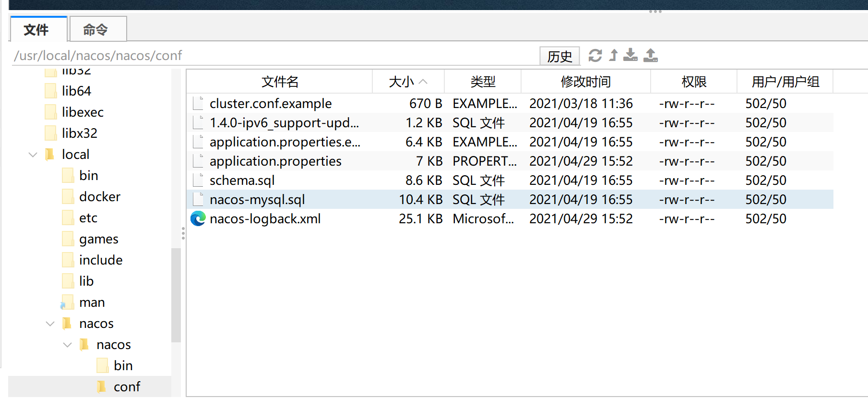Viewport: 868px width, 398px height.
Task: Click the refresh directory icon
Action: pyautogui.click(x=595, y=56)
